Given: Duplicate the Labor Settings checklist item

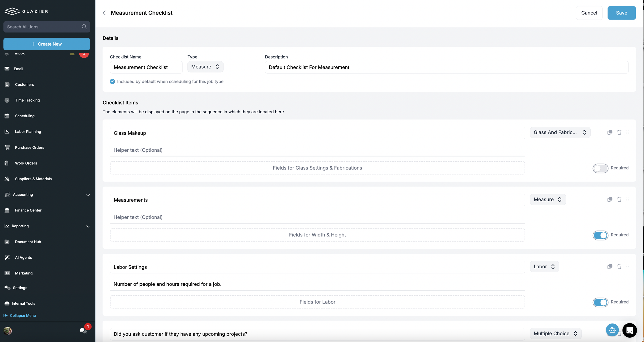Looking at the screenshot, I should pos(610,266).
